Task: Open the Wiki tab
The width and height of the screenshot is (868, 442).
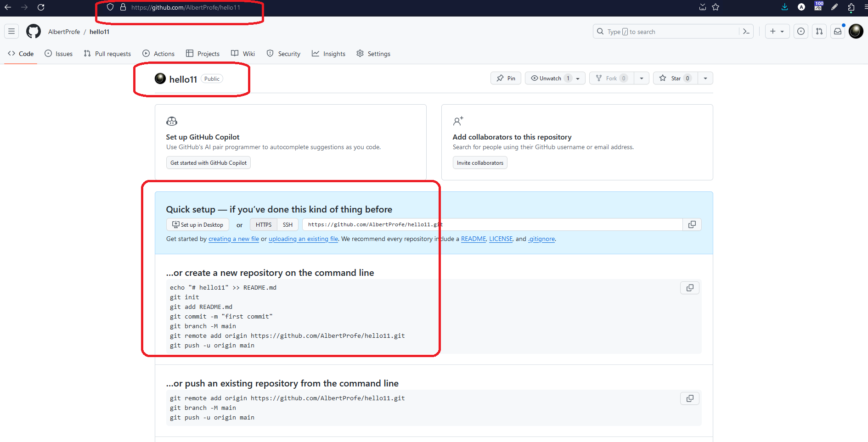Action: pos(243,54)
